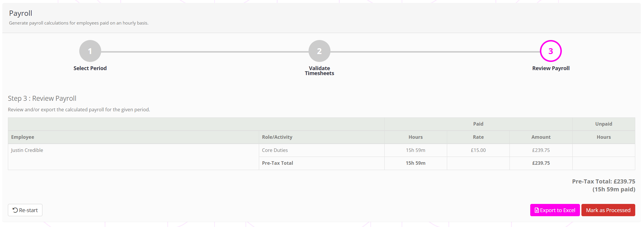Click the Employee column header
Screen dimensions: 644x227
click(x=23, y=137)
